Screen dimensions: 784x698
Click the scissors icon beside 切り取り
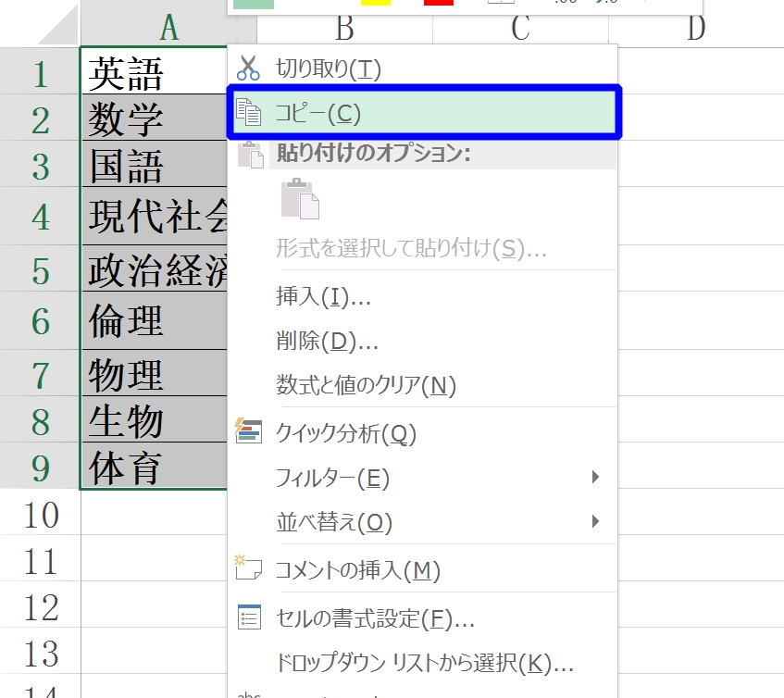248,69
